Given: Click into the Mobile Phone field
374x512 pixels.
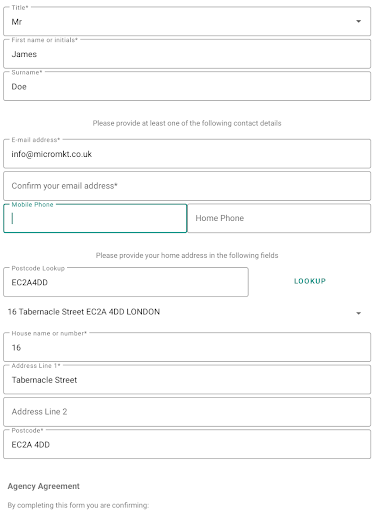Looking at the screenshot, I should click(x=95, y=218).
